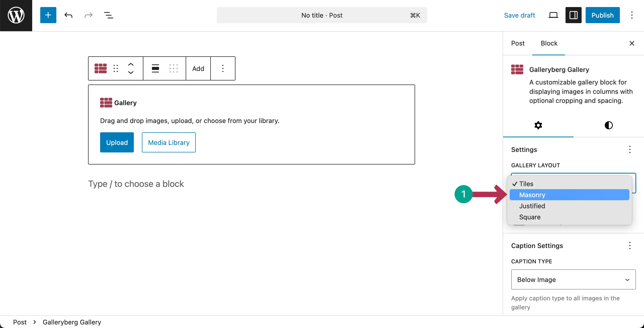Choose Square from the layout dropdown
This screenshot has width=644, height=328.
tap(529, 217)
